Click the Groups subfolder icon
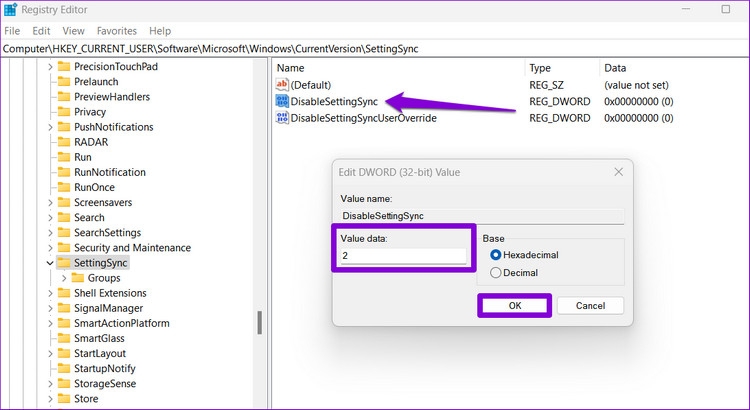Screen dimensions: 750x410 click(x=77, y=278)
